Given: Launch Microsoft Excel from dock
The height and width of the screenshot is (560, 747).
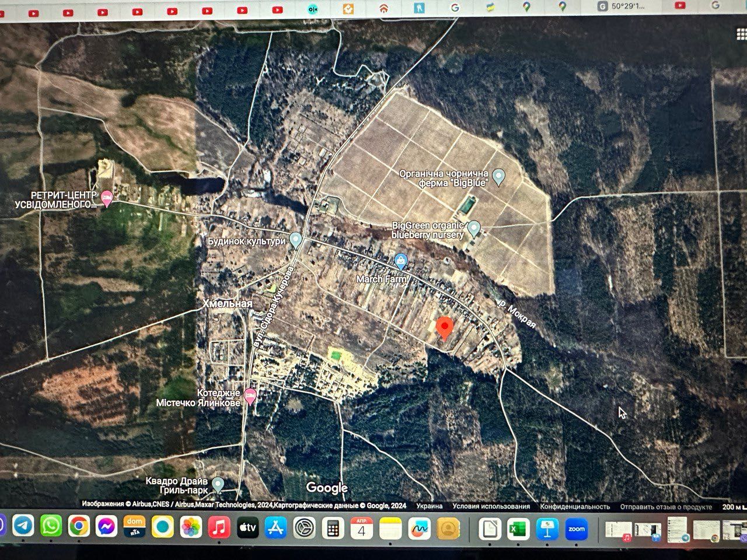Looking at the screenshot, I should (518, 529).
